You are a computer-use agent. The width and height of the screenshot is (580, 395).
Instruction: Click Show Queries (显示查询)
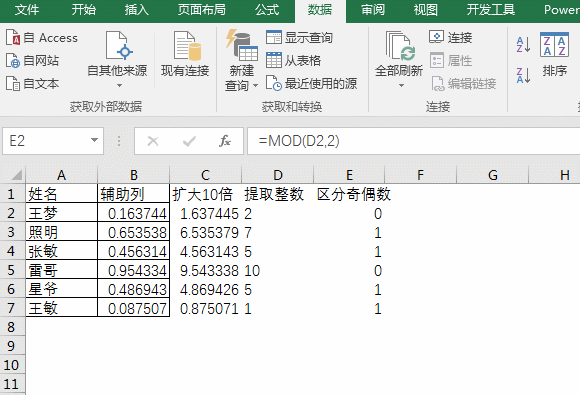point(299,37)
